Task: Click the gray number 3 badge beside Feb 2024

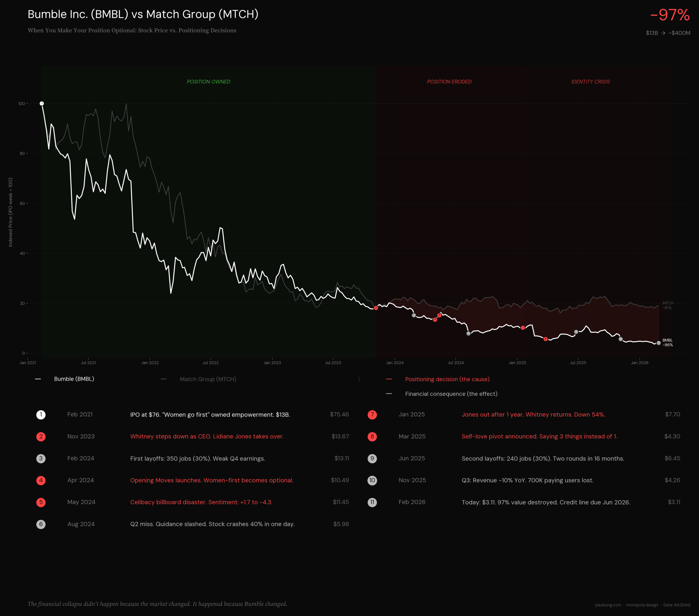Action: [x=41, y=459]
